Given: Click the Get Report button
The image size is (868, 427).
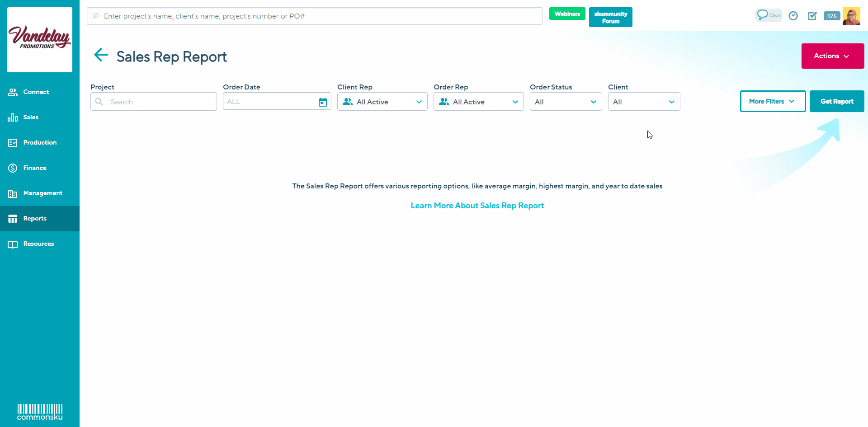Looking at the screenshot, I should point(836,101).
